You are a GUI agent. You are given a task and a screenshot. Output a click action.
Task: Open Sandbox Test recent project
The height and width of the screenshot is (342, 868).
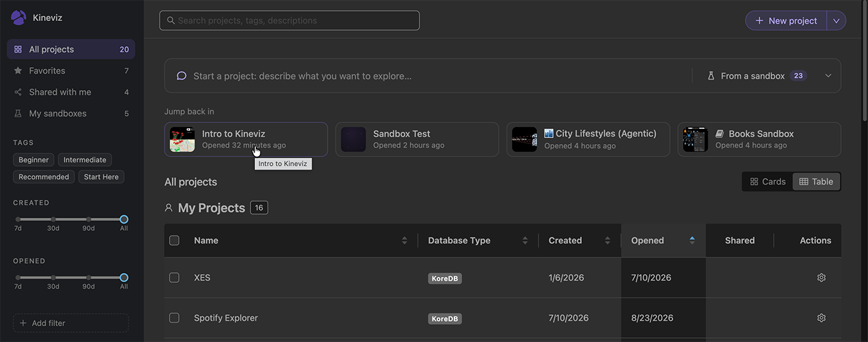click(x=417, y=139)
